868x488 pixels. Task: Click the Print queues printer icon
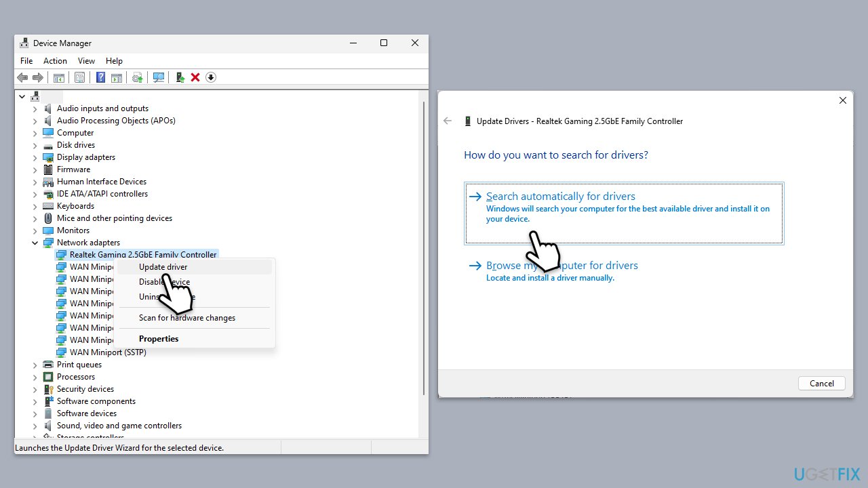[48, 365]
